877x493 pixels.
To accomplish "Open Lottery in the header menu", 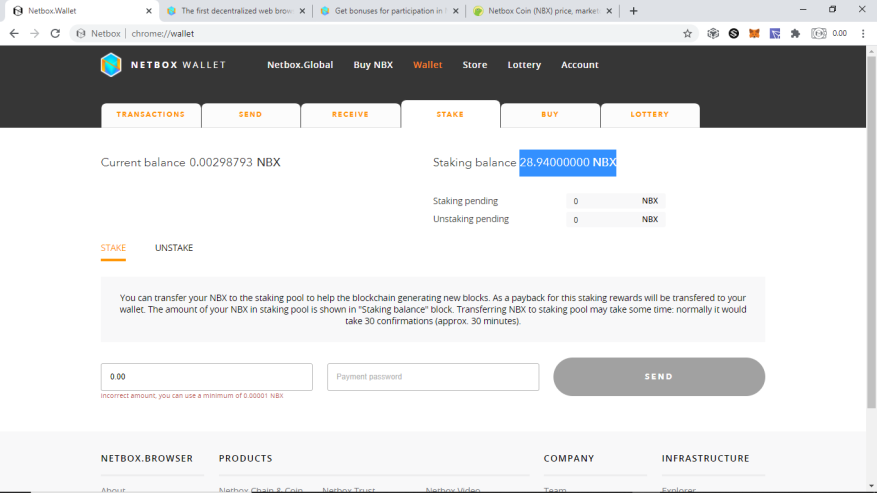I will pos(524,65).
